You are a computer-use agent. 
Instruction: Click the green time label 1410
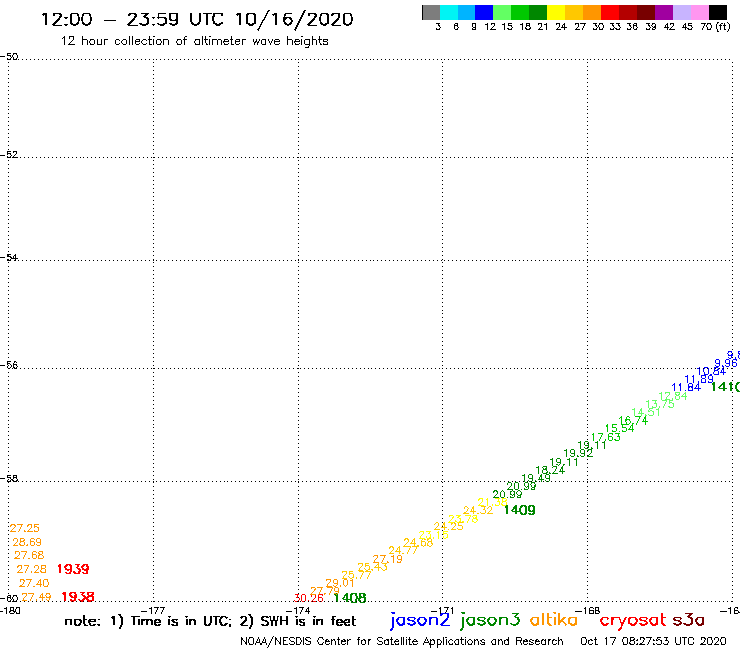725,387
